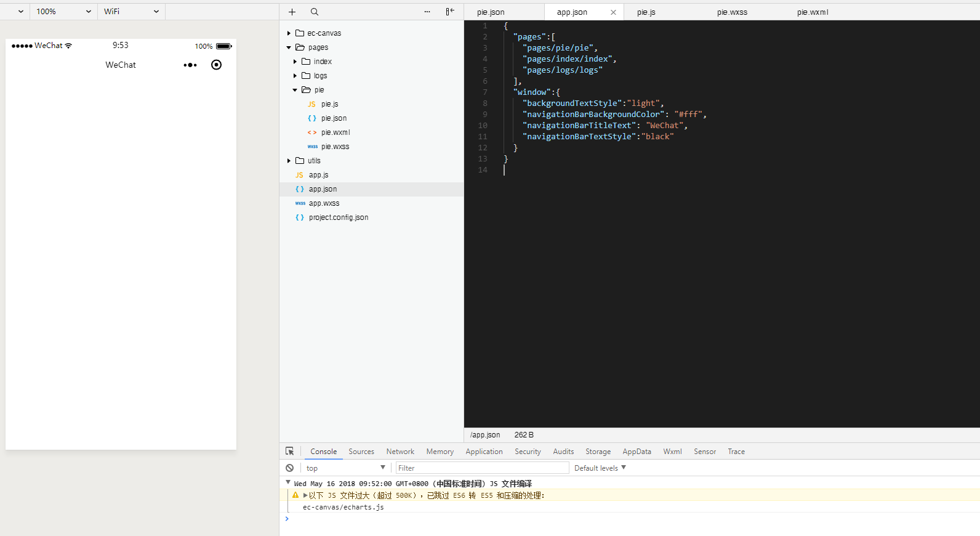Open the file tree more options menu

click(x=427, y=12)
